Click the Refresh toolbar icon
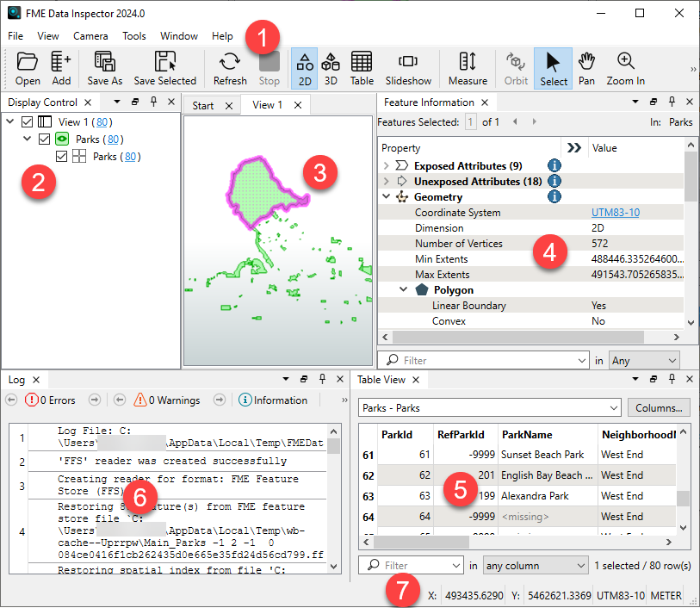This screenshot has height=608, width=700. [x=230, y=68]
